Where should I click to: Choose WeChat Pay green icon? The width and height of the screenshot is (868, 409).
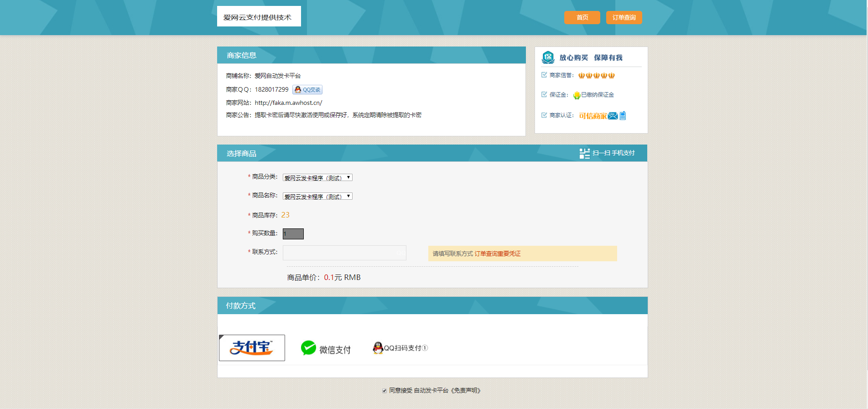pos(308,348)
